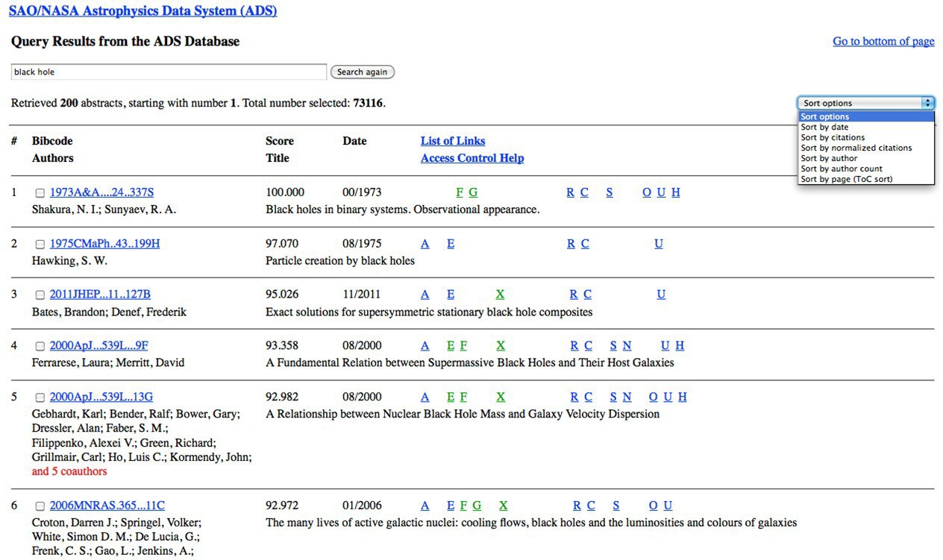This screenshot has width=943, height=560.
Task: Check the box beside 2000ApJ...539L...9F
Action: [x=40, y=346]
